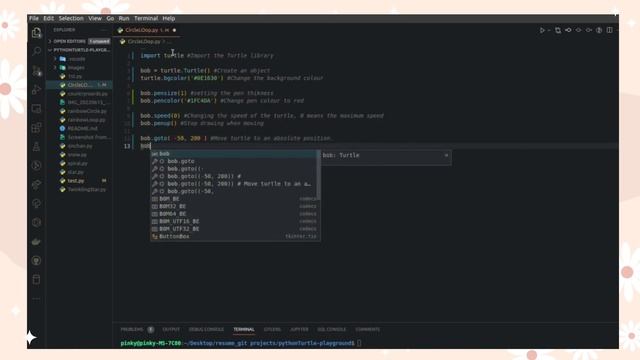
Task: Switch to the GitLens panel tab
Action: point(272,329)
